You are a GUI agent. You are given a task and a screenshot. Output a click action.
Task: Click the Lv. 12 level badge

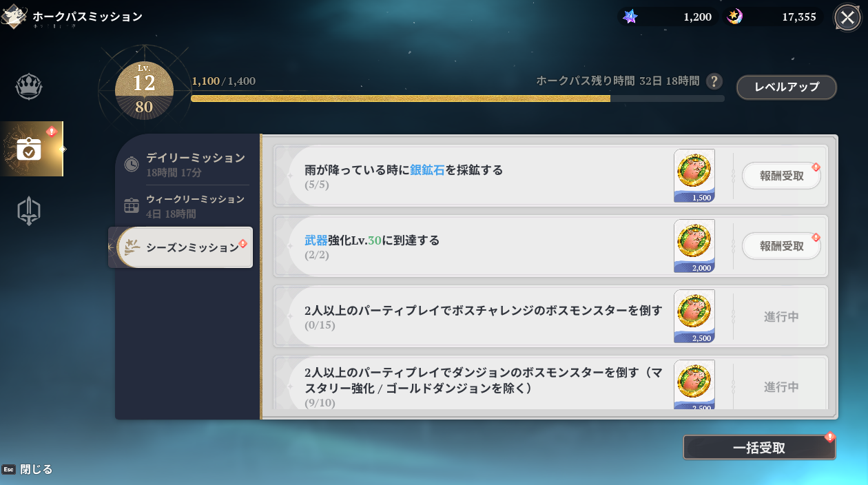[144, 90]
